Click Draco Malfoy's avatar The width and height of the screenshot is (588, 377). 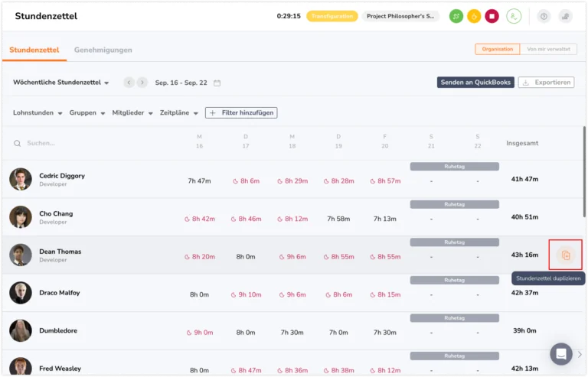(x=20, y=293)
